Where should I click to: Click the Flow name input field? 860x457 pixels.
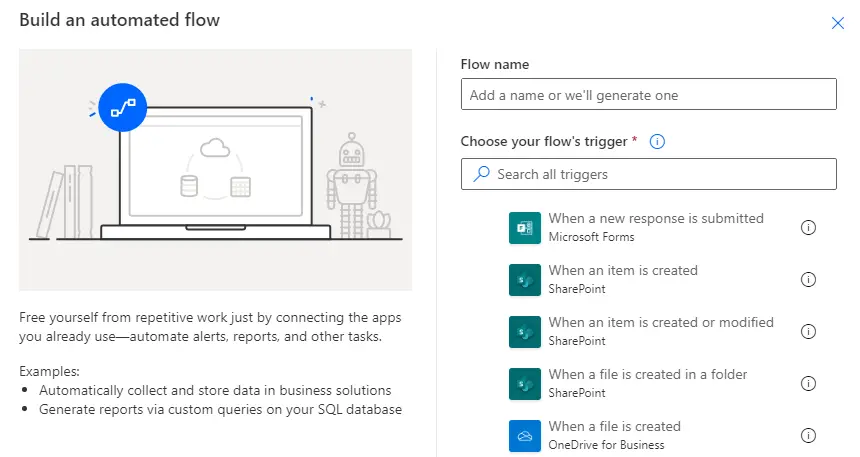pyautogui.click(x=648, y=94)
